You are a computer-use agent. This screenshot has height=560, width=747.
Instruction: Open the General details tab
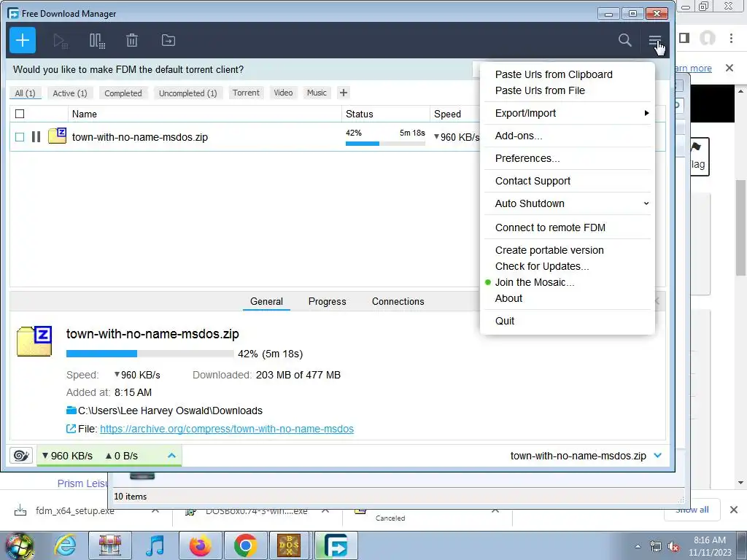266,301
